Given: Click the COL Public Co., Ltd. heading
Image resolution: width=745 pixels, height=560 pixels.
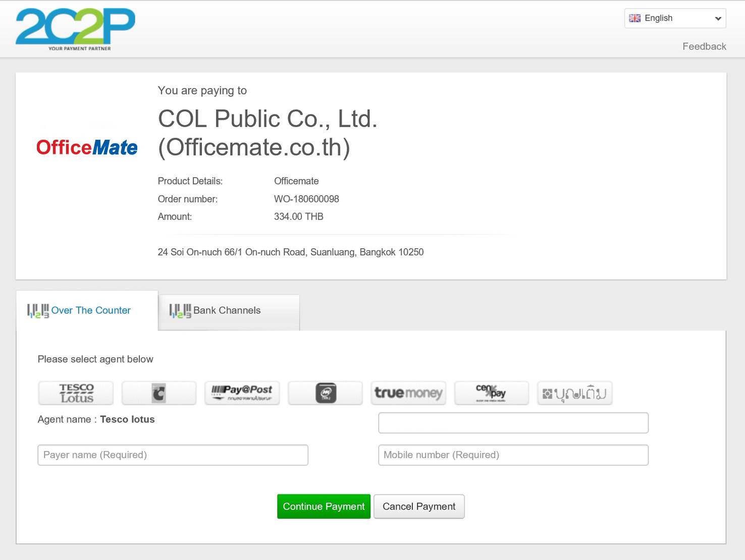Looking at the screenshot, I should point(268,133).
